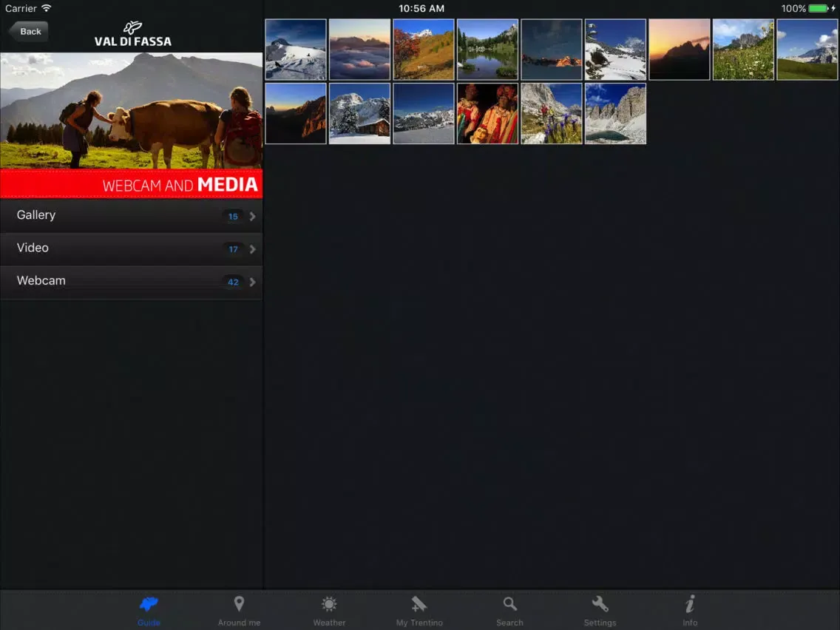Image resolution: width=840 pixels, height=630 pixels.
Task: Open the alpenglow cliff thumbnail in second row
Action: coord(296,114)
